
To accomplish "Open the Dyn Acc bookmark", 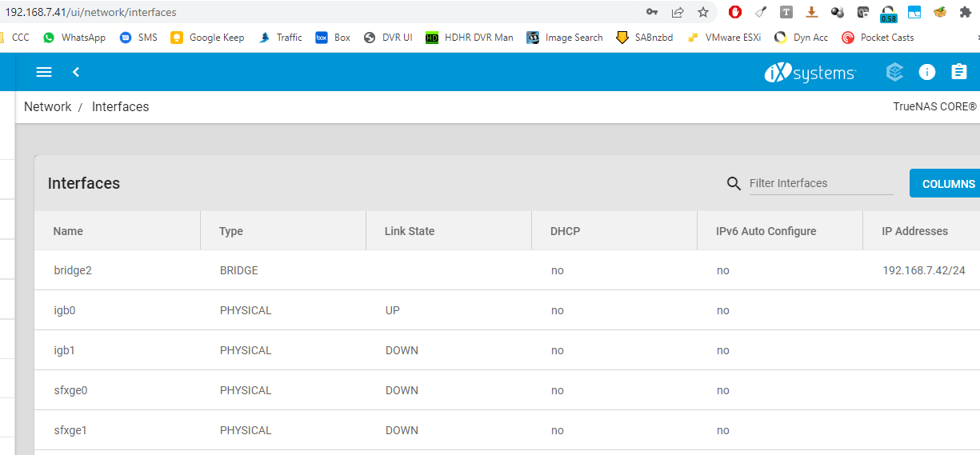I will 802,38.
